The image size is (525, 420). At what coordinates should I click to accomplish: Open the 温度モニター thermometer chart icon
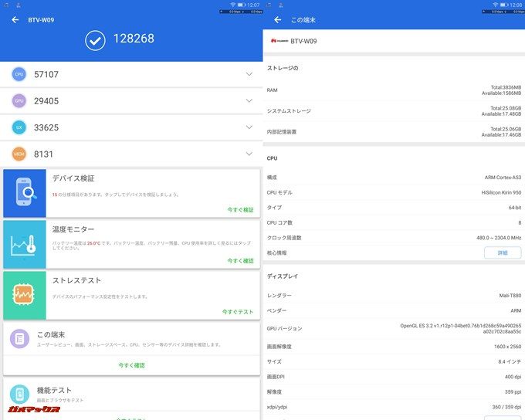click(x=25, y=244)
